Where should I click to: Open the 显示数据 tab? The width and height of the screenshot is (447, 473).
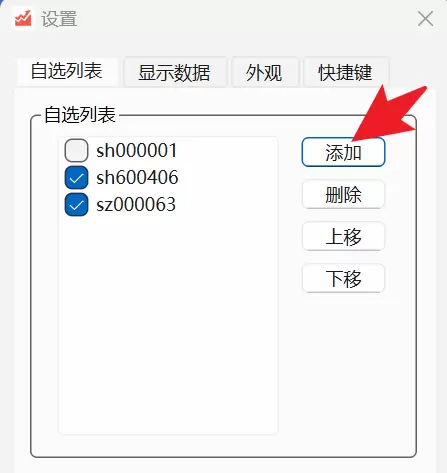click(x=174, y=72)
